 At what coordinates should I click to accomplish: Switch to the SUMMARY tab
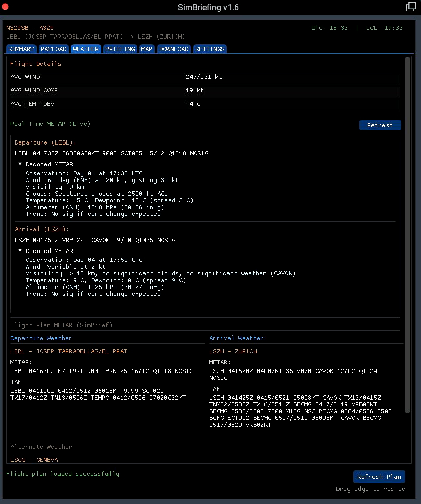pyautogui.click(x=21, y=49)
